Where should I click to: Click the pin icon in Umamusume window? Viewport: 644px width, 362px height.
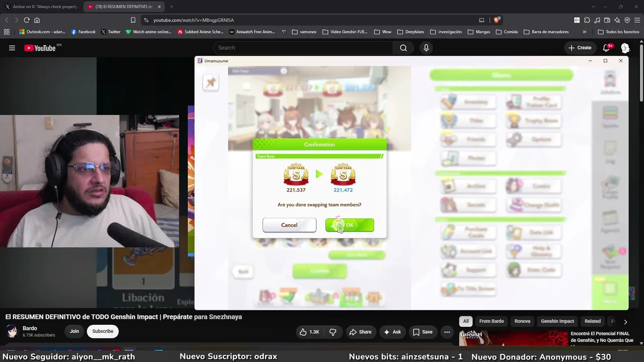click(211, 82)
